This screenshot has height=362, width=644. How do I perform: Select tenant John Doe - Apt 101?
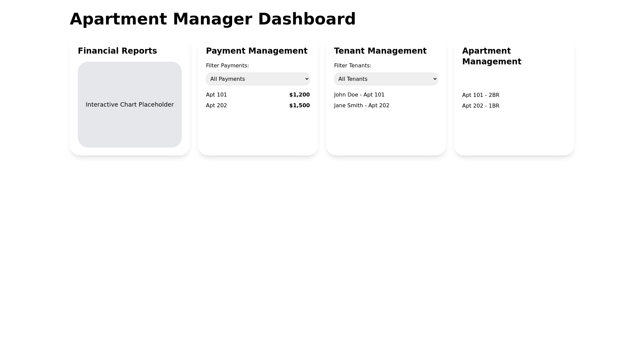tap(359, 95)
